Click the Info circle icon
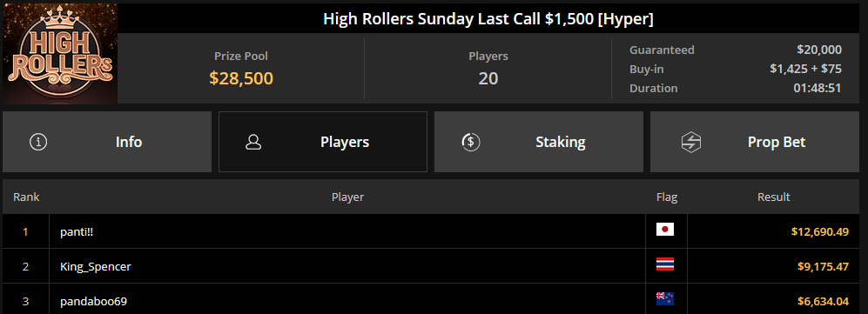 coord(38,142)
